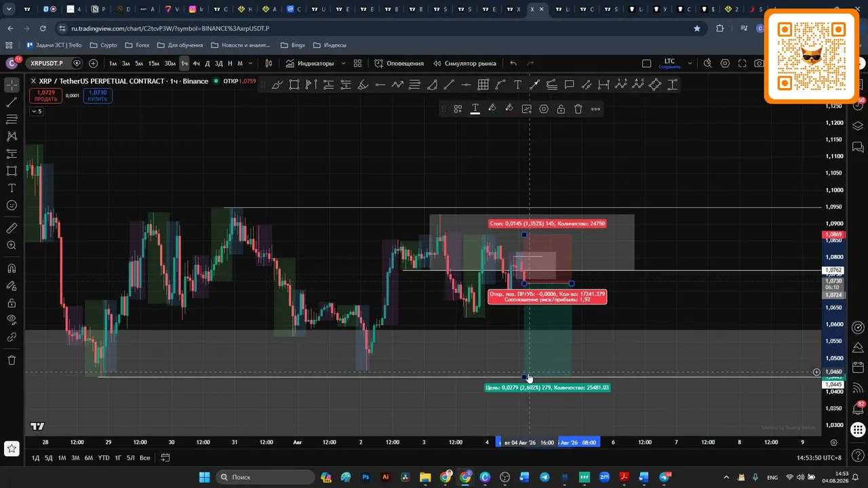Image resolution: width=868 pixels, height=488 pixels.
Task: Click the trash icon to remove drawings
Action: tap(12, 360)
